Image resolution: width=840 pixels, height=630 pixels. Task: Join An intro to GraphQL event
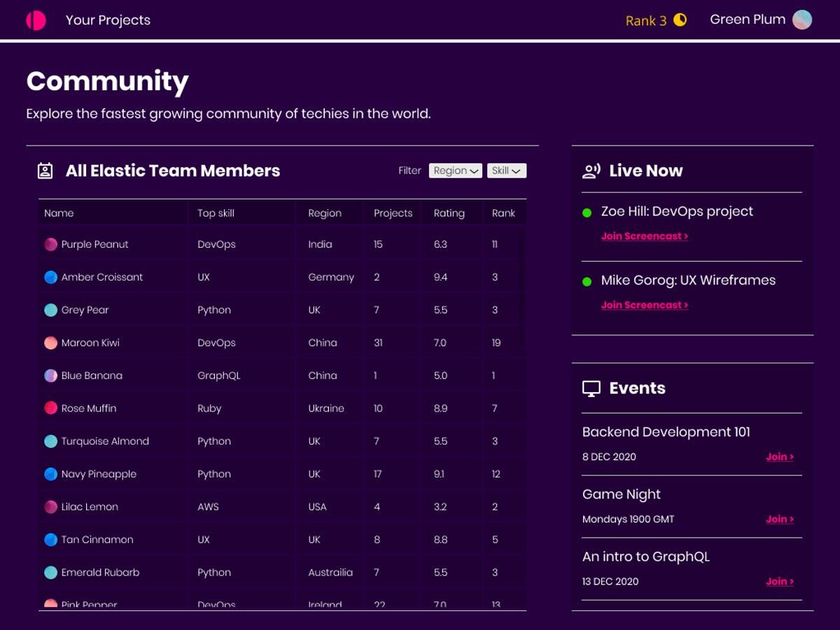pyautogui.click(x=780, y=582)
